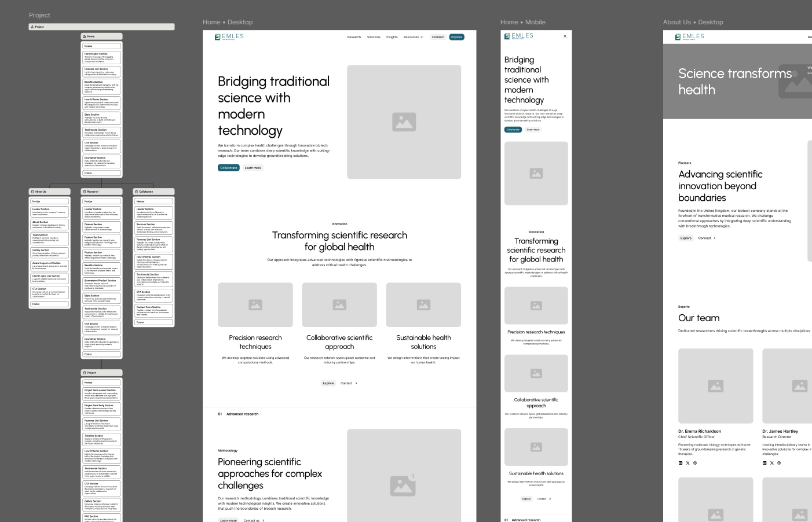
Task: Click the Collaborate button in desktop hero
Action: pos(229,168)
